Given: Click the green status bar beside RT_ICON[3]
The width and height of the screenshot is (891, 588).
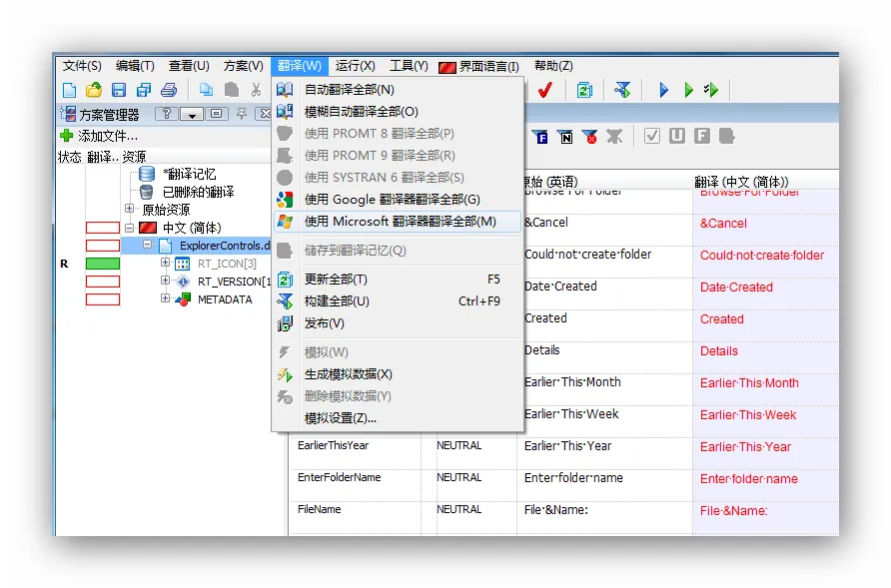Looking at the screenshot, I should pos(103,264).
